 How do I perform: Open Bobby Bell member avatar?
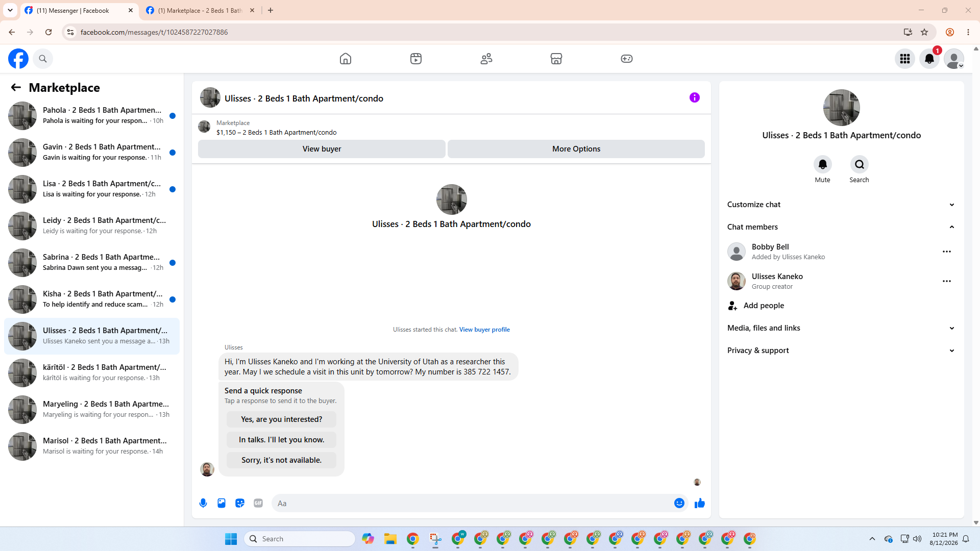click(x=737, y=252)
